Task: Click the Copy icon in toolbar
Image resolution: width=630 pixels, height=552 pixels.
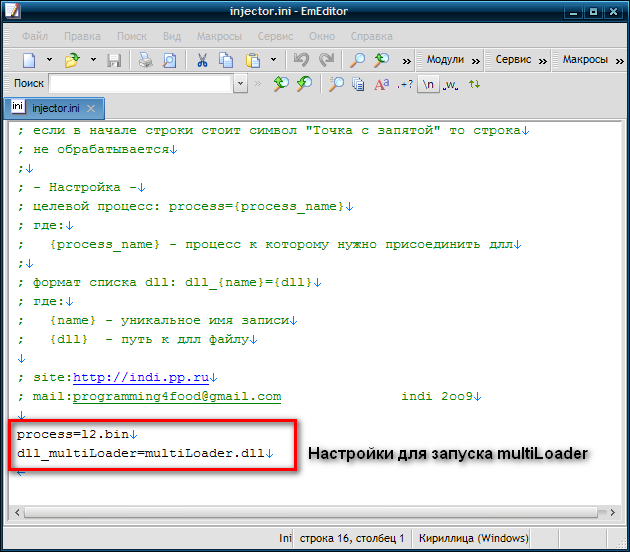Action: [226, 60]
